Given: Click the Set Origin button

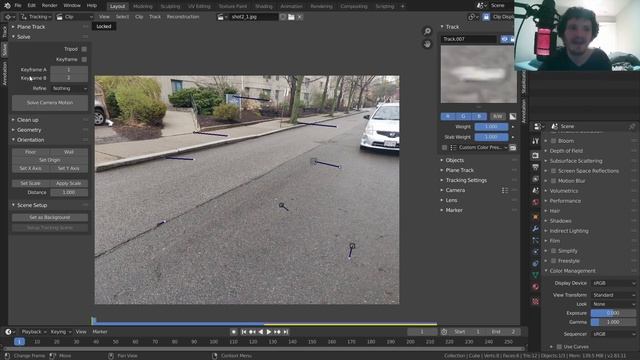Looking at the screenshot, I should click(x=50, y=160).
